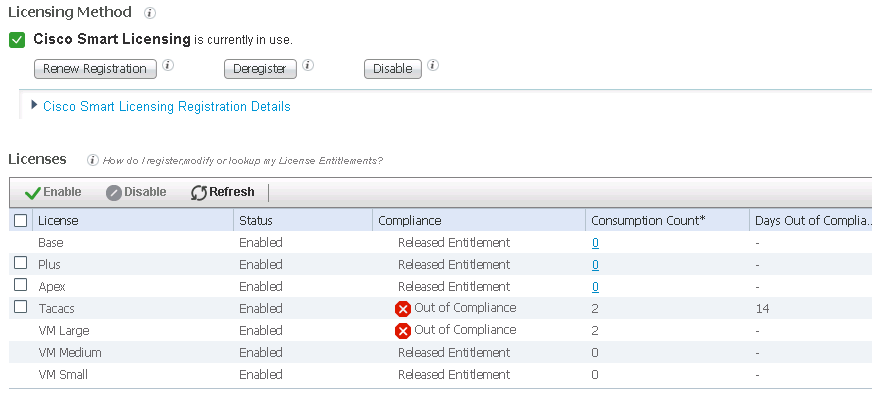872x394 pixels.
Task: Select the VM Medium license name
Action: pyautogui.click(x=70, y=353)
